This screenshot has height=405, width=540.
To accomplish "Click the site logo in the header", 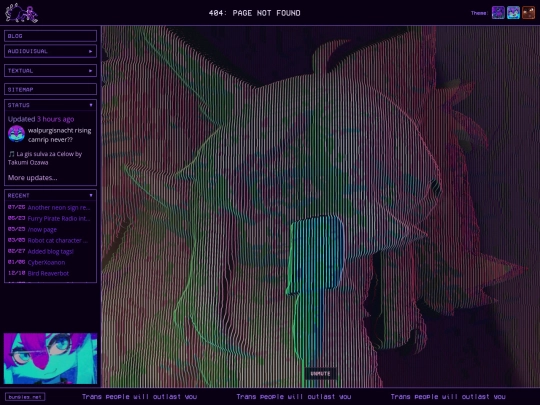I will coord(21,13).
